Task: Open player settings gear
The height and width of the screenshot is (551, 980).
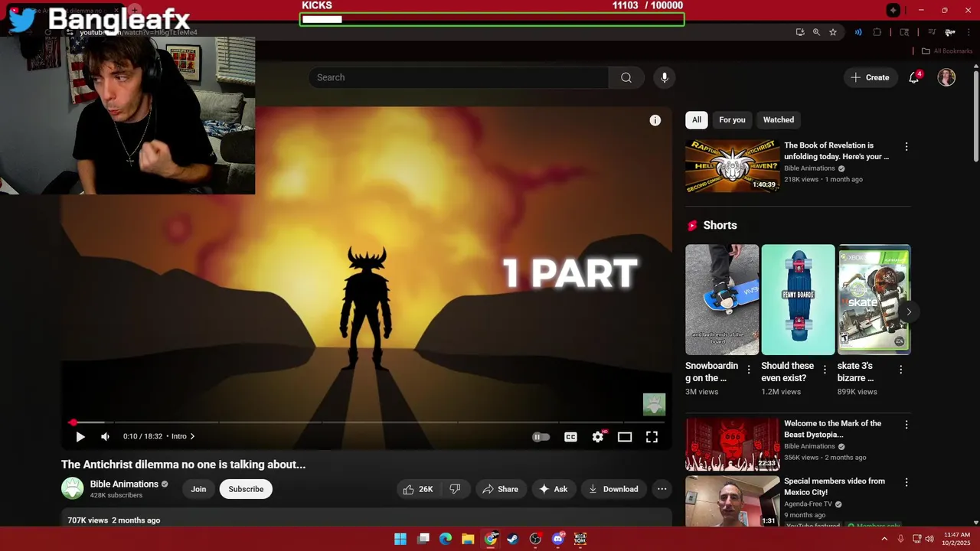Action: pyautogui.click(x=598, y=437)
